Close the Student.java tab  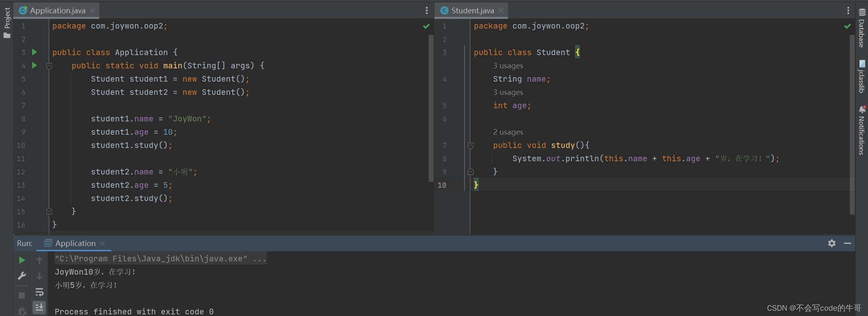[501, 10]
